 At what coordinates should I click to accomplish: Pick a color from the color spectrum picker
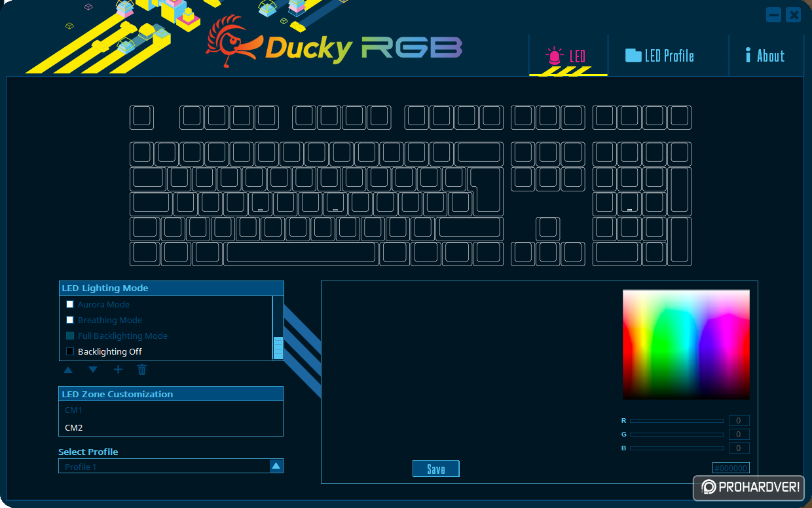(686, 344)
